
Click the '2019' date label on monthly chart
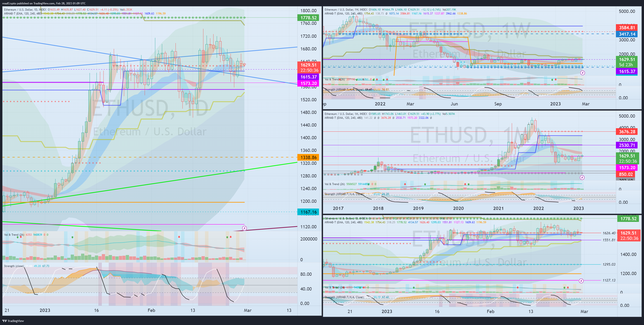418,208
